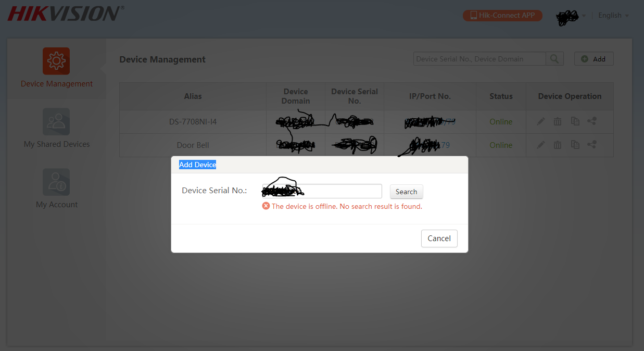Click the Add device button

point(594,59)
